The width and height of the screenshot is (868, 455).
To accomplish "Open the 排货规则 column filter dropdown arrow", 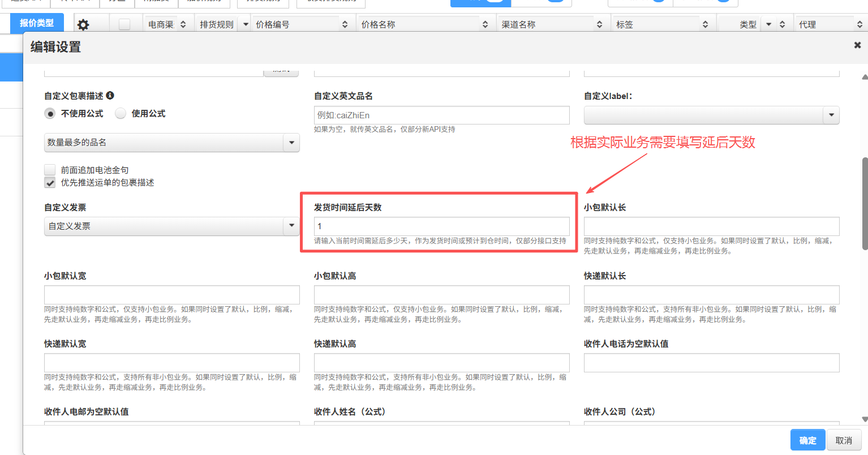I will coord(246,24).
